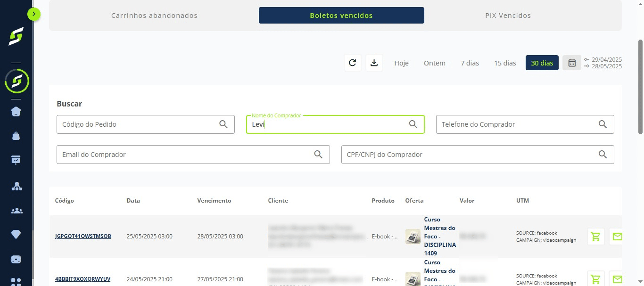Open order JGPGOT41OWSTMSOB link
This screenshot has width=644, height=286.
(x=83, y=236)
